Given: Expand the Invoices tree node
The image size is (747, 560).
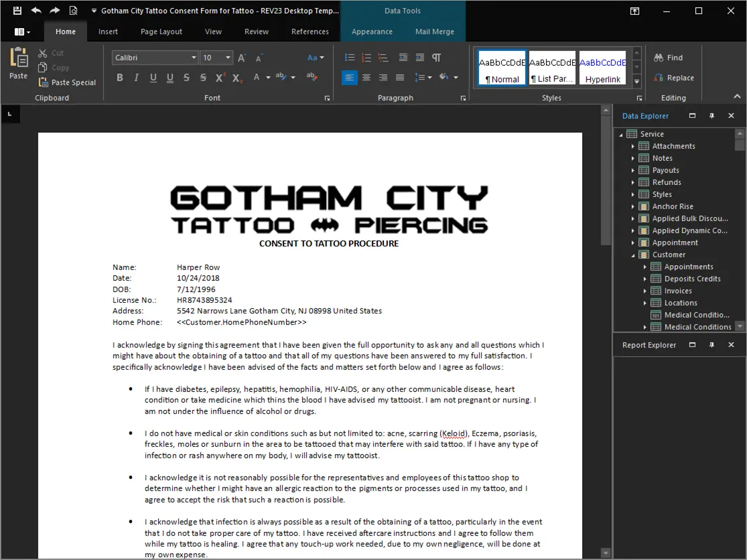Looking at the screenshot, I should pos(645,291).
